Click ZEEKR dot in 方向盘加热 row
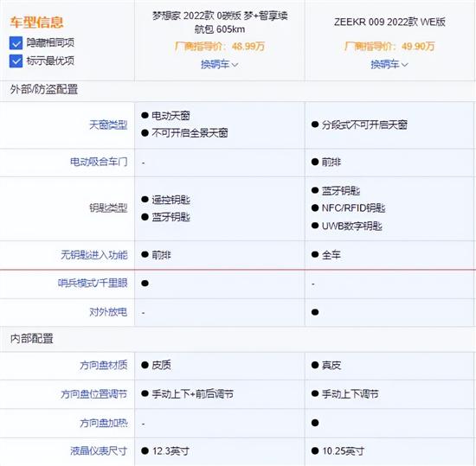 (315, 423)
